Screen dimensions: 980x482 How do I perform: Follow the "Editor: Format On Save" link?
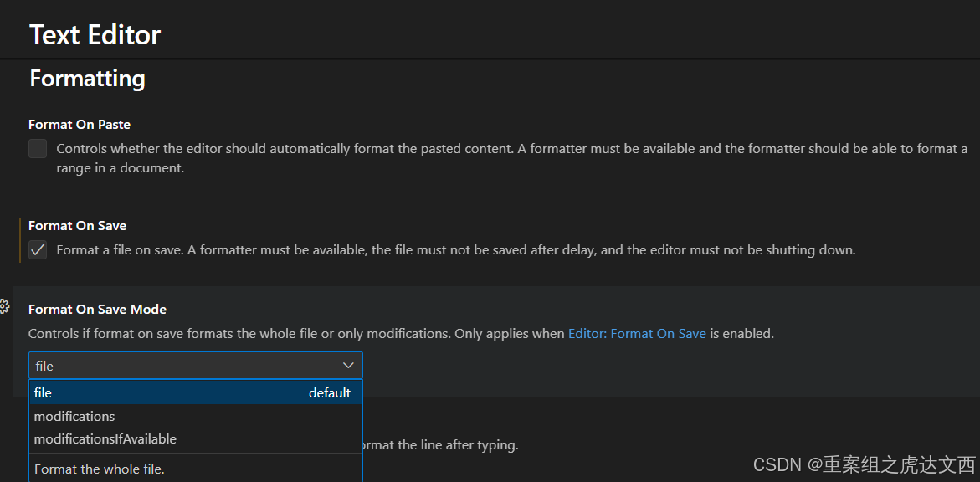(637, 333)
